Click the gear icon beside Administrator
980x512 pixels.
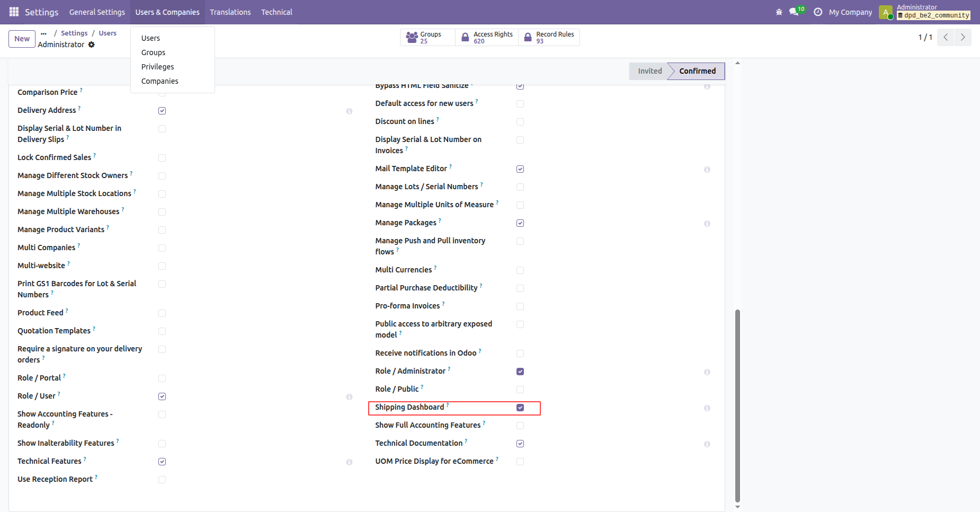coord(91,45)
